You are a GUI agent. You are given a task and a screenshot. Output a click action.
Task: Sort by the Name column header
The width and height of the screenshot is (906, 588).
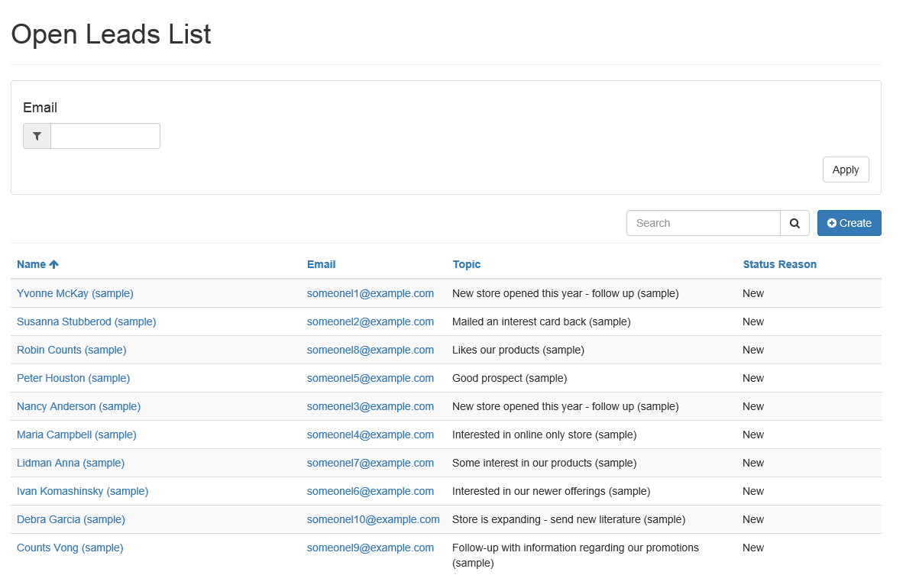pyautogui.click(x=31, y=264)
